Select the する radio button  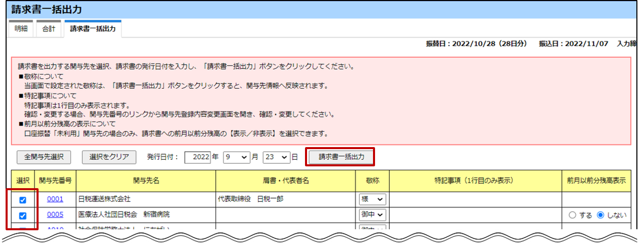pos(572,215)
